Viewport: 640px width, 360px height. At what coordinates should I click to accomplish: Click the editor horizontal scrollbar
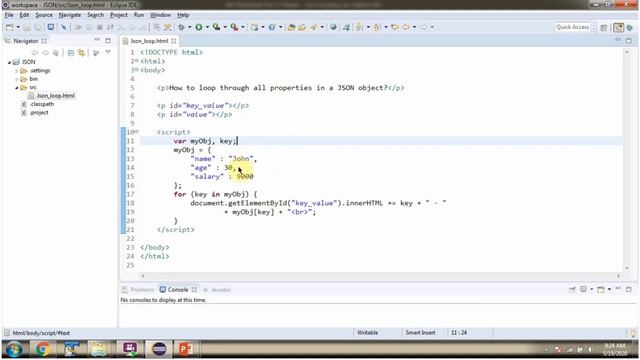coord(380,276)
